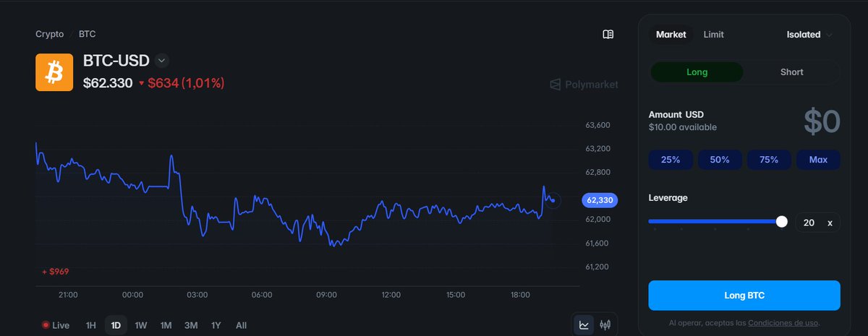Set amount to Max

[x=818, y=160]
